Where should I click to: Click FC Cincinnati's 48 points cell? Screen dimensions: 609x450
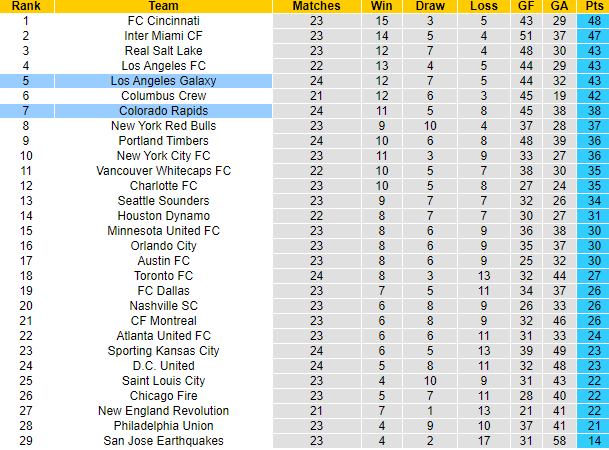pos(595,20)
